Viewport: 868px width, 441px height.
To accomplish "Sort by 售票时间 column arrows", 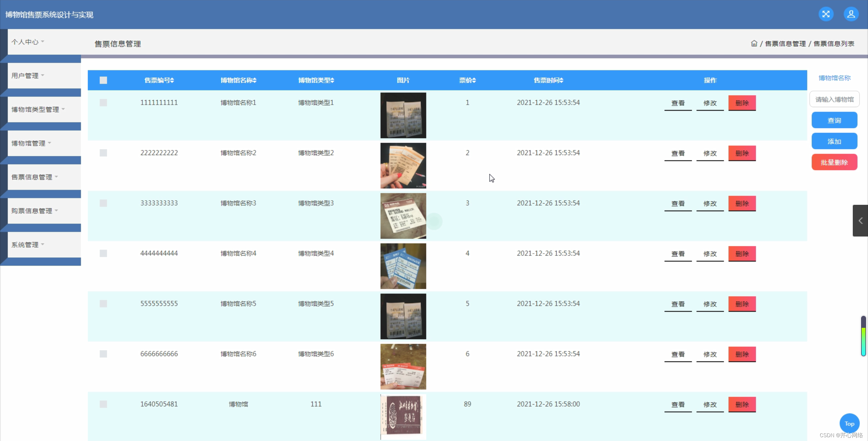I will pyautogui.click(x=561, y=80).
